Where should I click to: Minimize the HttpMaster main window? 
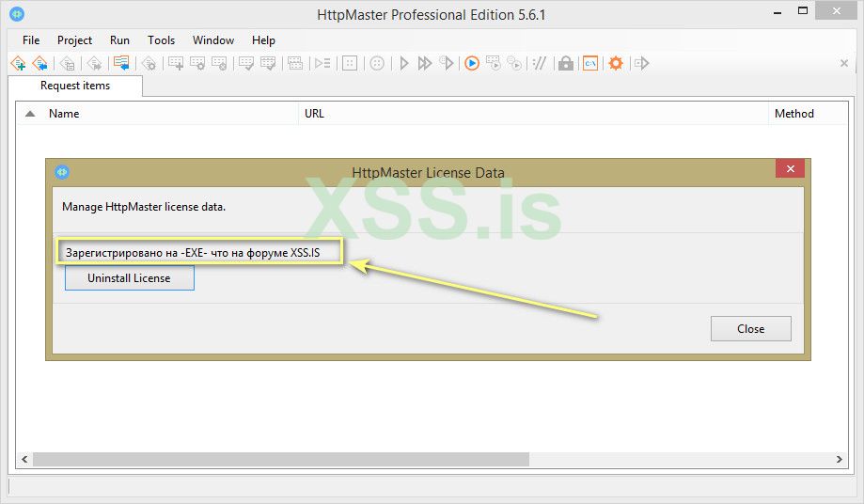click(x=778, y=11)
